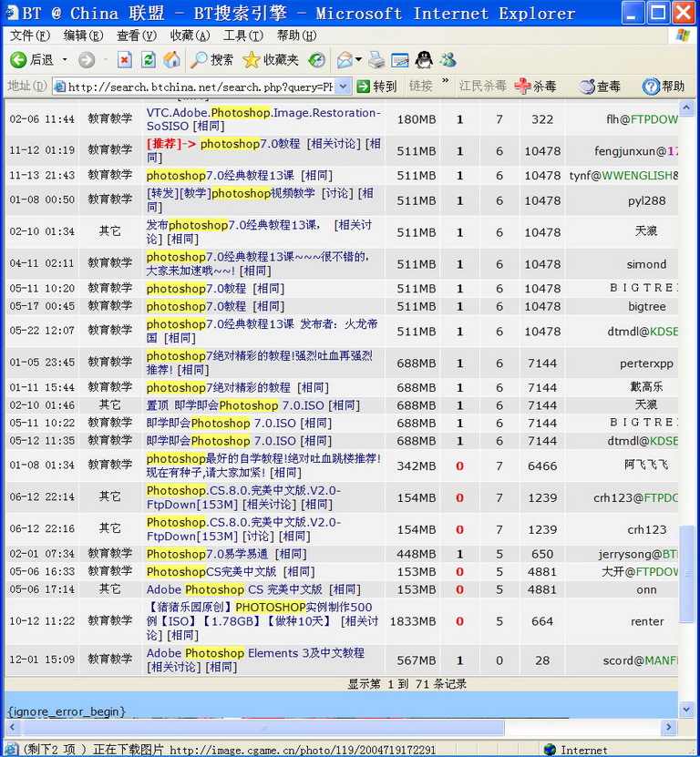This screenshot has width=700, height=757.
Task: Open the 置顶 即学即会Photoshop 7.0.ISO link
Action: click(235, 405)
